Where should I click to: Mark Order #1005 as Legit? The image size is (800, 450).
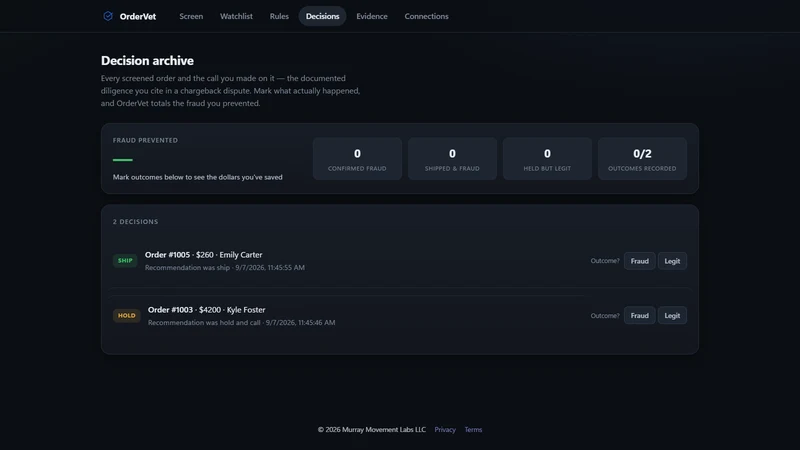pos(672,261)
